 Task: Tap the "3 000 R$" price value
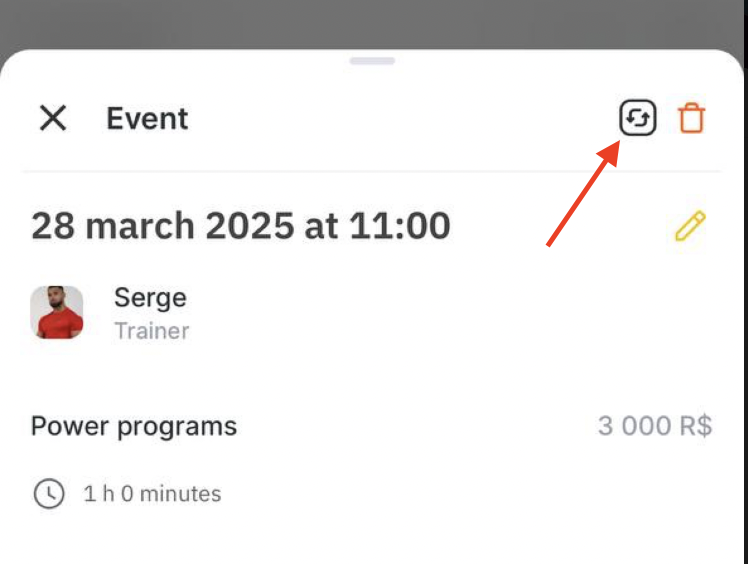point(655,426)
